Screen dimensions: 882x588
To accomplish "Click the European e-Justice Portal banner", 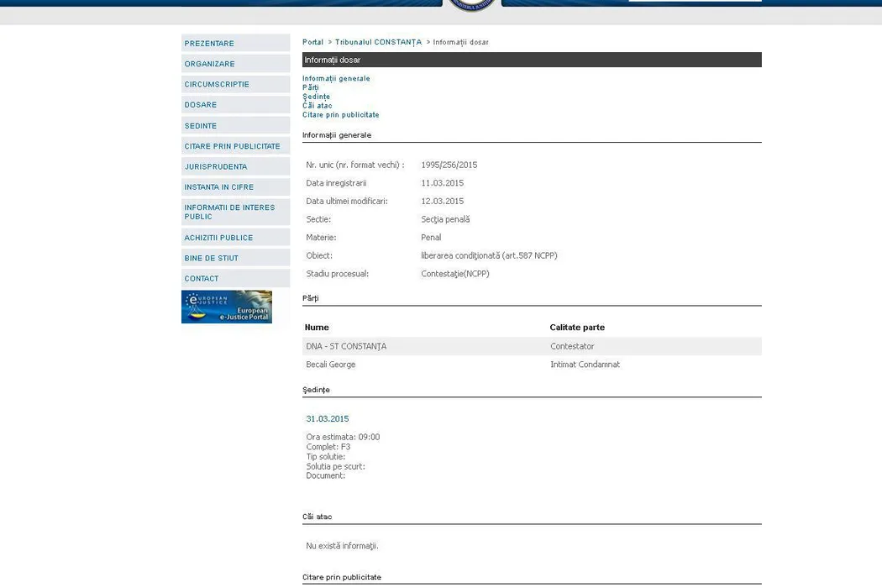I will click(x=227, y=307).
